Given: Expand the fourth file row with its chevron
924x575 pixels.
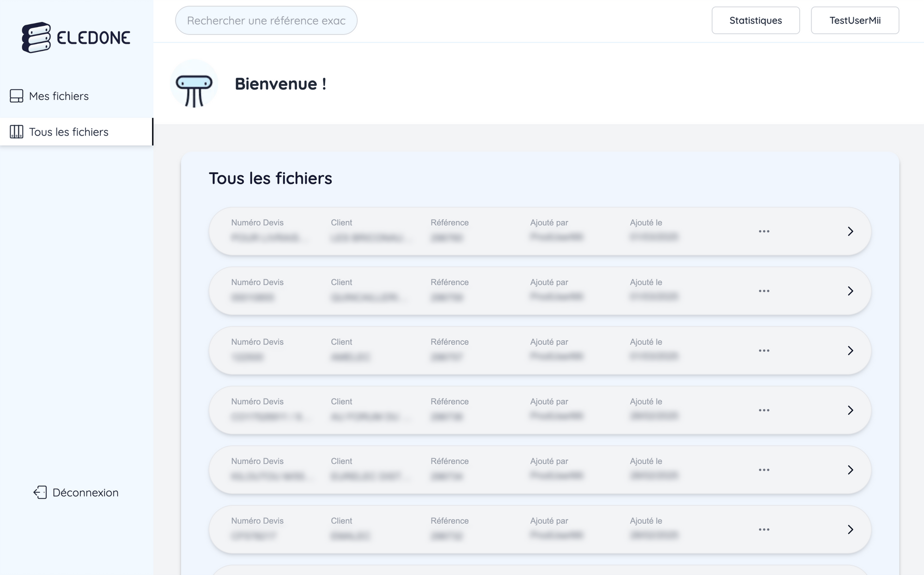Looking at the screenshot, I should point(851,410).
